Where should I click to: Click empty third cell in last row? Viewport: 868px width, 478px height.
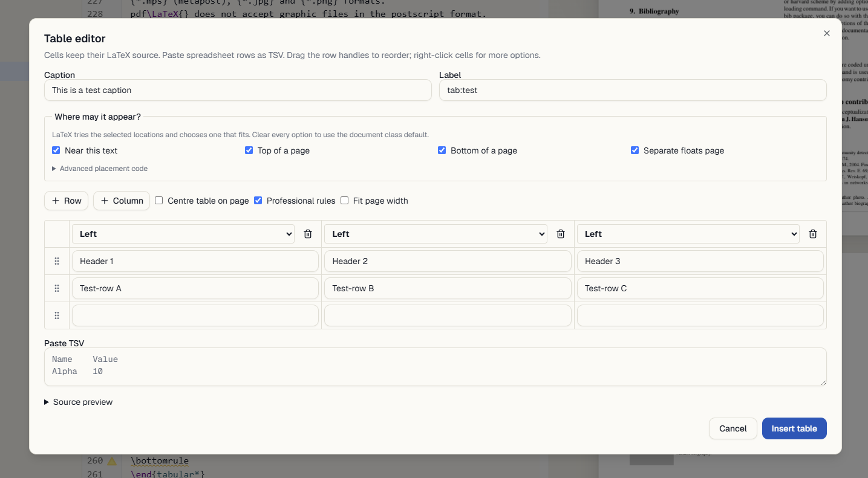click(x=700, y=315)
